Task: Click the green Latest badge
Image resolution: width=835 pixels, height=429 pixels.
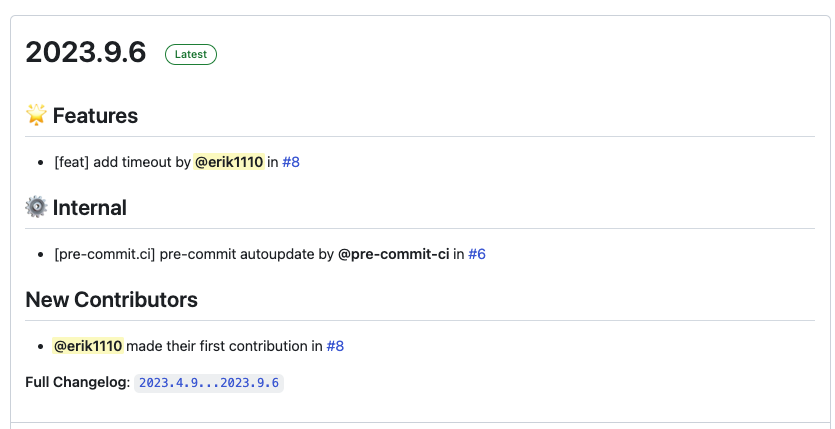Action: tap(191, 54)
